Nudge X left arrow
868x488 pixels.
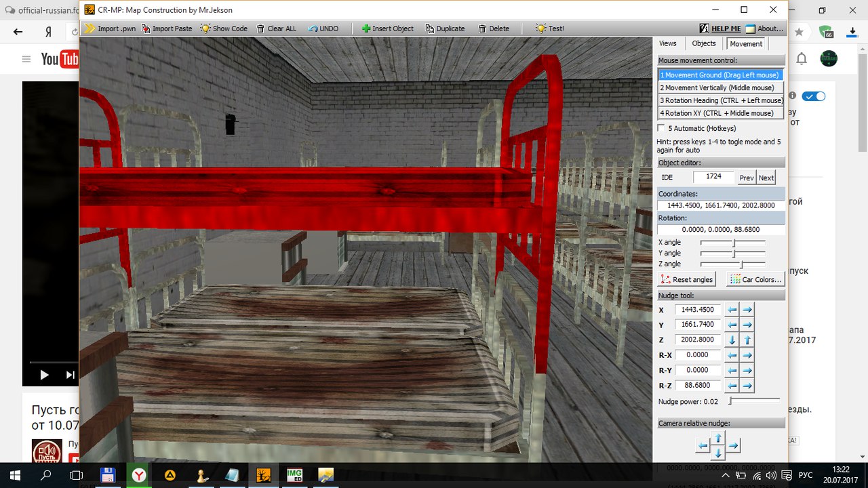click(732, 310)
